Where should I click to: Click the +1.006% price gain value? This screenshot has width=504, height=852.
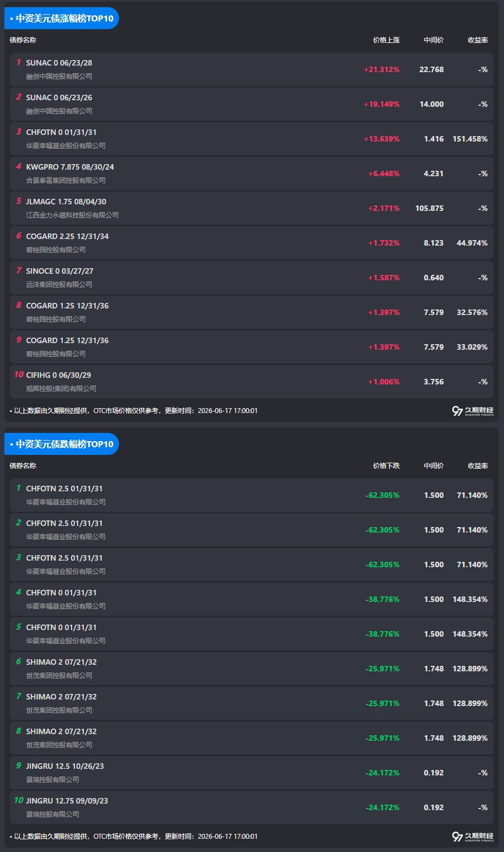[384, 382]
